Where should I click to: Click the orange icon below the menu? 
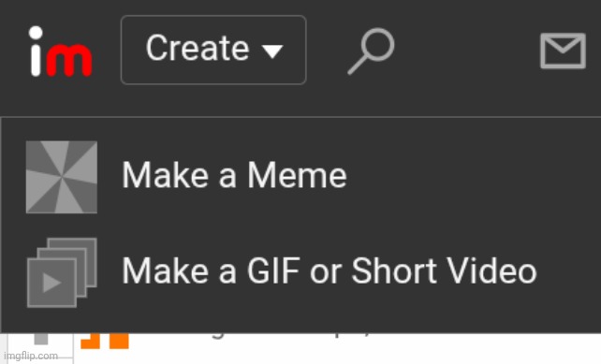[105, 342]
